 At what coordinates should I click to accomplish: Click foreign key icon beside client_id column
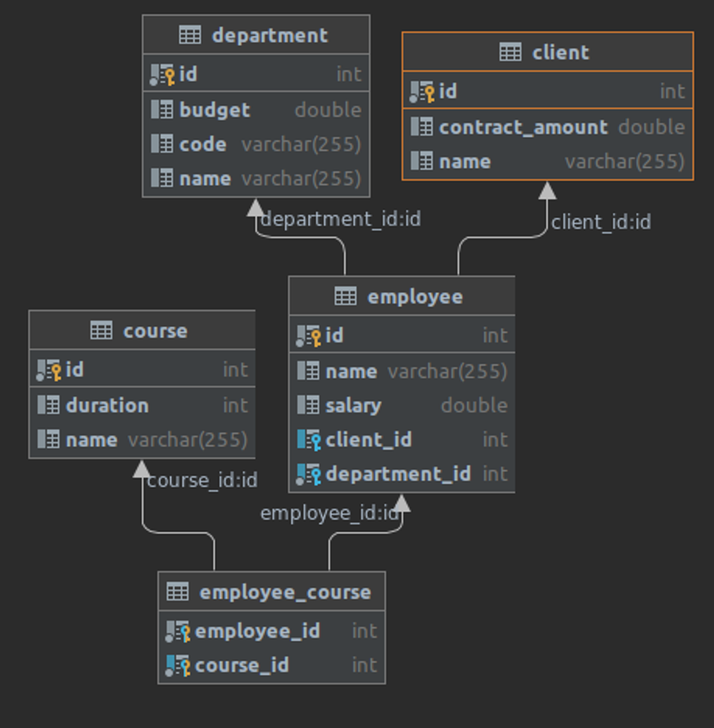[x=309, y=440]
